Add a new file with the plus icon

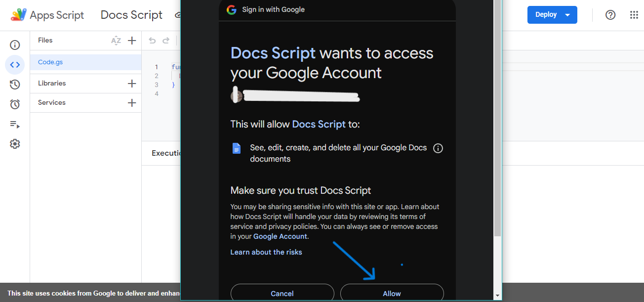point(132,41)
